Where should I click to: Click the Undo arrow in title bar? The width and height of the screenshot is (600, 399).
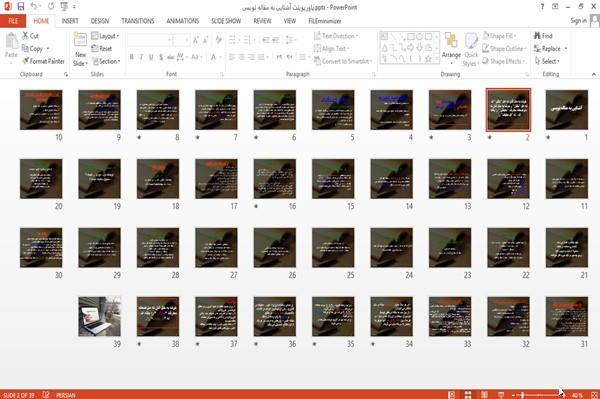pyautogui.click(x=33, y=6)
